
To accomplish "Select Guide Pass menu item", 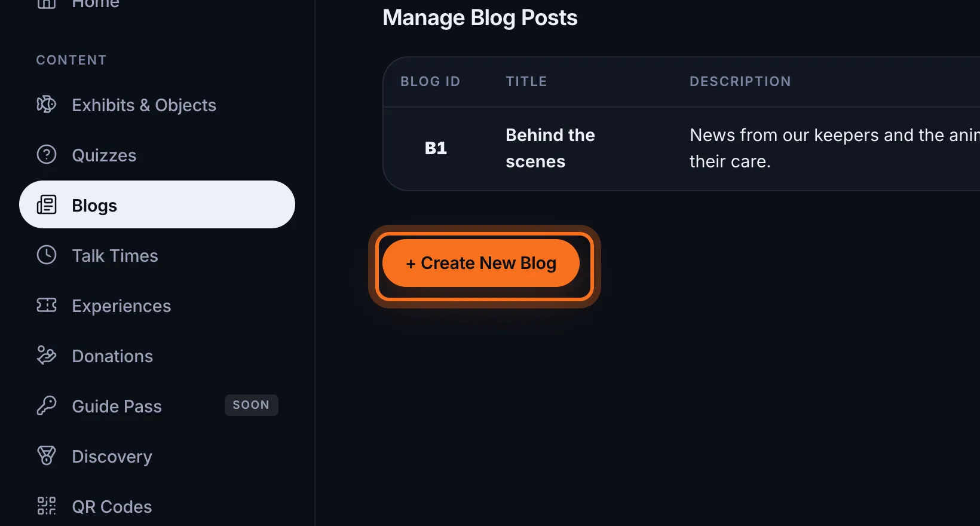I will pos(157,406).
